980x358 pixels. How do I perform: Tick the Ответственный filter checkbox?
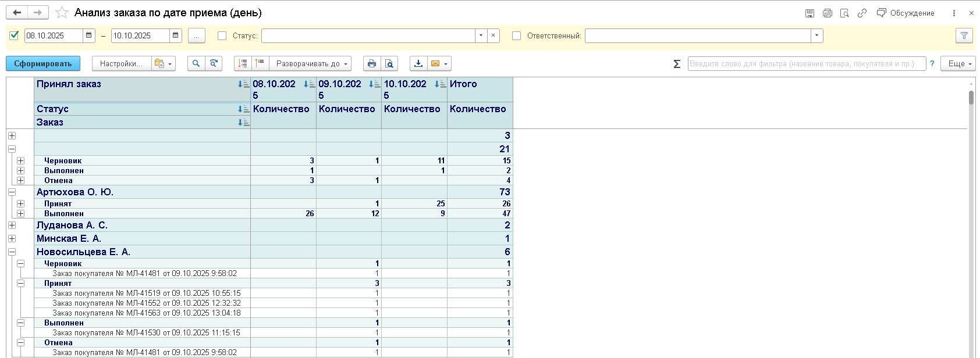[516, 35]
